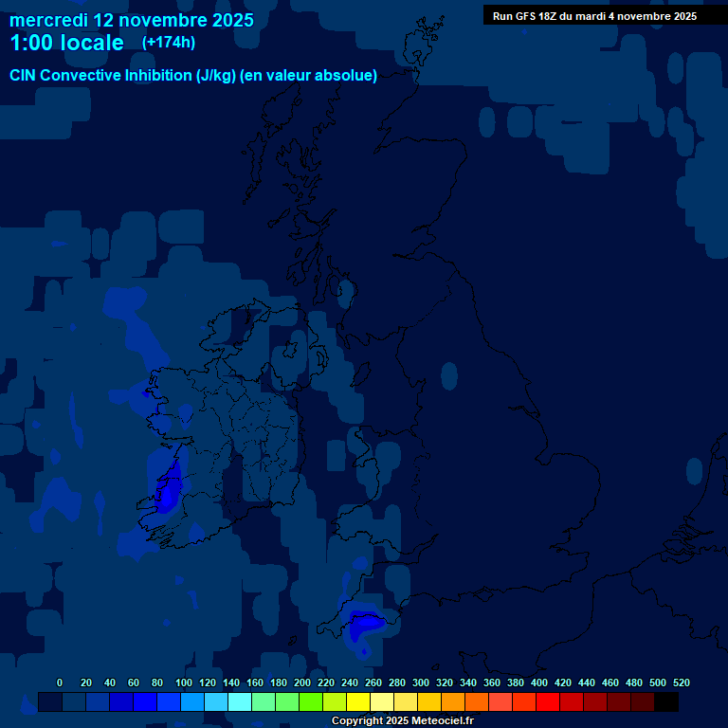Select the gold swatch between 300 and 320

429,701
